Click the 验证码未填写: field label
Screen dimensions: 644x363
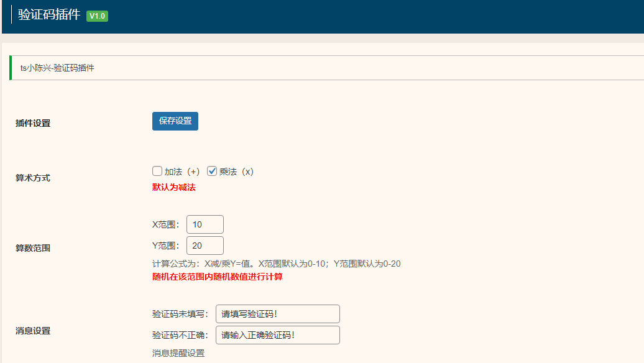[x=180, y=314]
